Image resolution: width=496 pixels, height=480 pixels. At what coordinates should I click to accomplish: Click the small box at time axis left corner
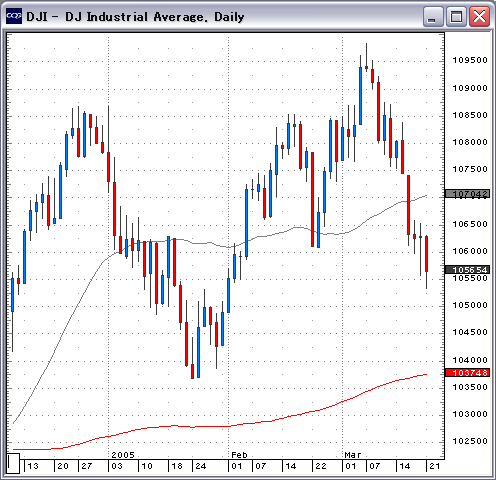click(13, 463)
